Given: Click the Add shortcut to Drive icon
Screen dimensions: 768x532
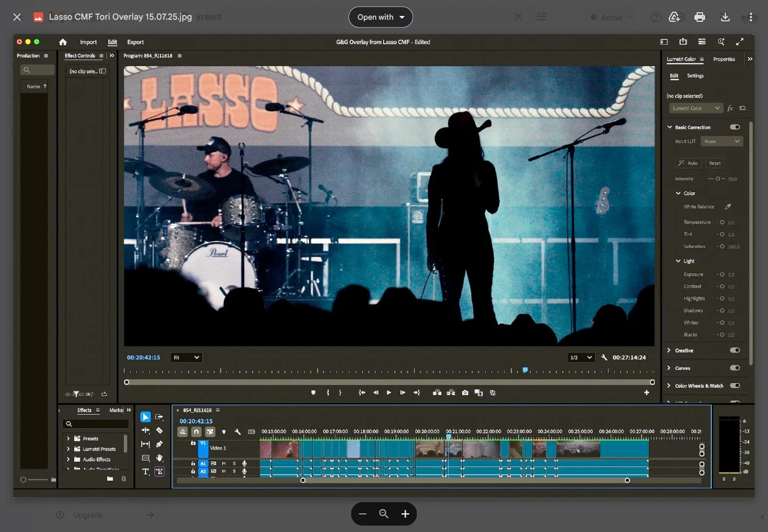Looking at the screenshot, I should [674, 17].
